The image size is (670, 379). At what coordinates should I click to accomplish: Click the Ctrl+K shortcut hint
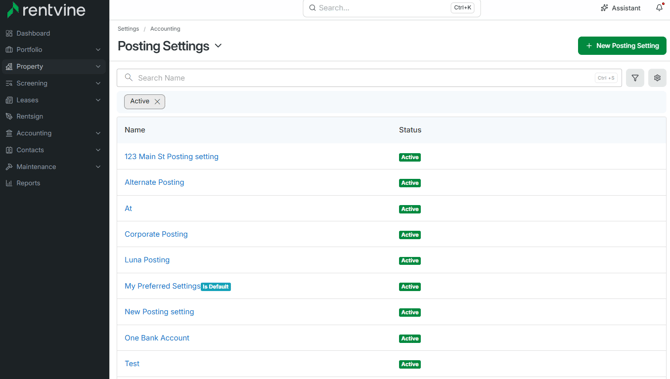[462, 8]
